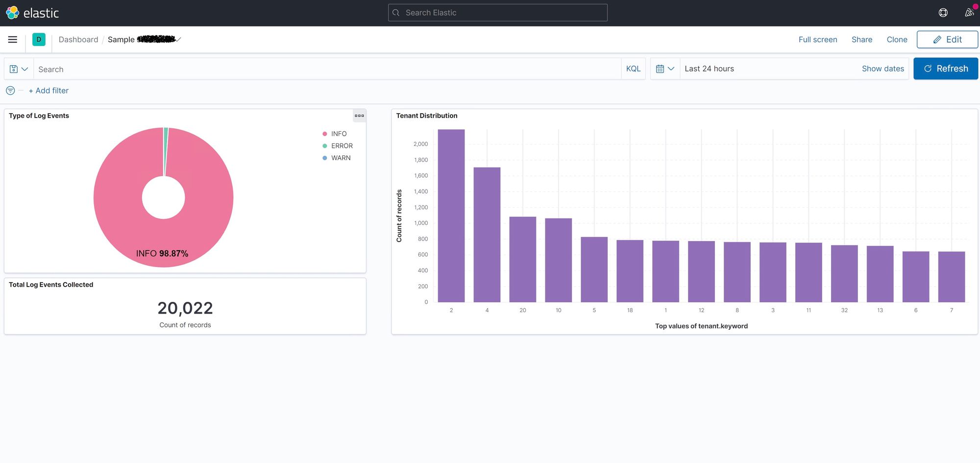
Task: Focus the Search Elastic field
Action: click(x=497, y=13)
